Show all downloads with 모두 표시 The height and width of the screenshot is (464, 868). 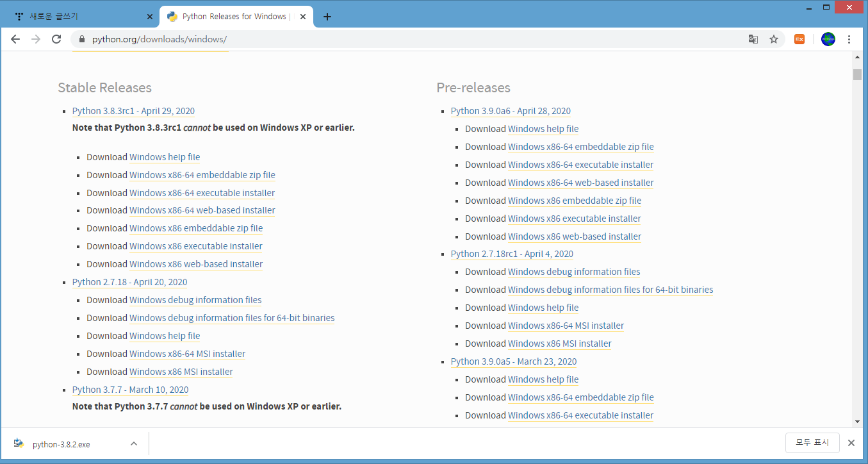tap(812, 443)
